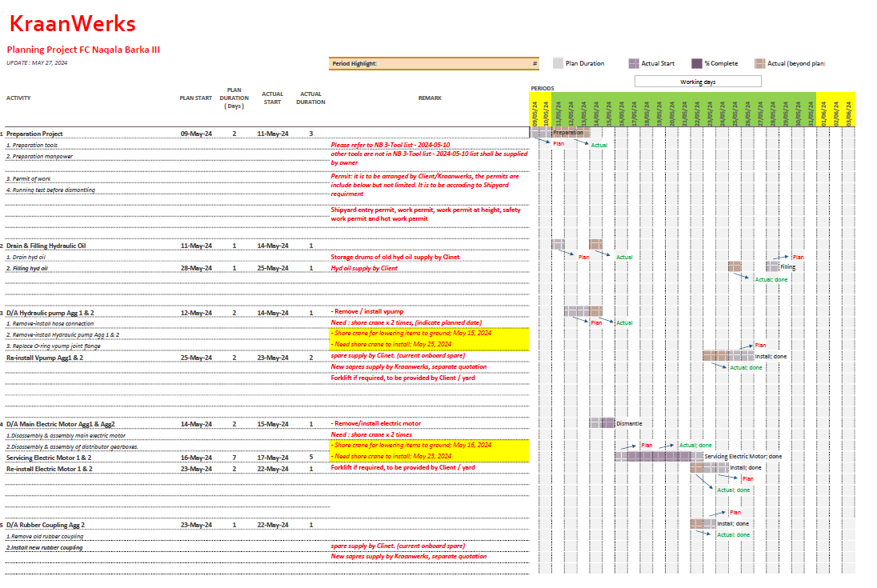Click '3. Replace O-ring vpump joint flange' sub-activity
Viewport: 877px width, 588px height.
pyautogui.click(x=53, y=346)
